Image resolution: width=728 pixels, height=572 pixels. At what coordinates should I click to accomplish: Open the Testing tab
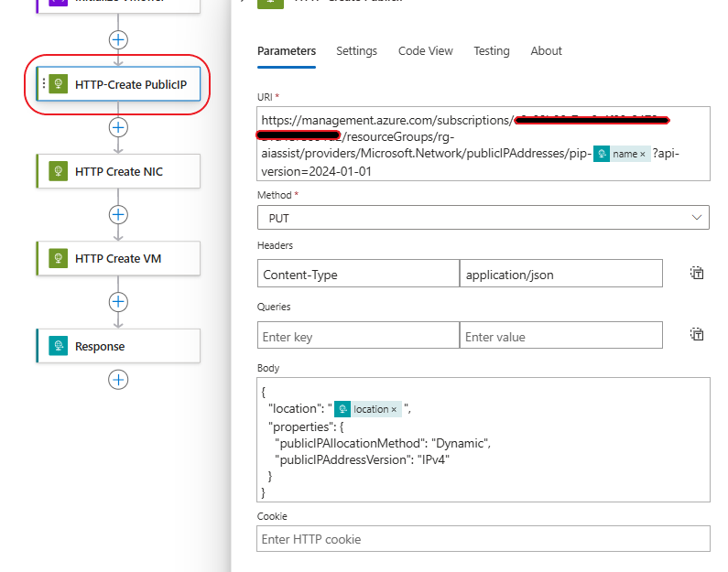pos(491,51)
